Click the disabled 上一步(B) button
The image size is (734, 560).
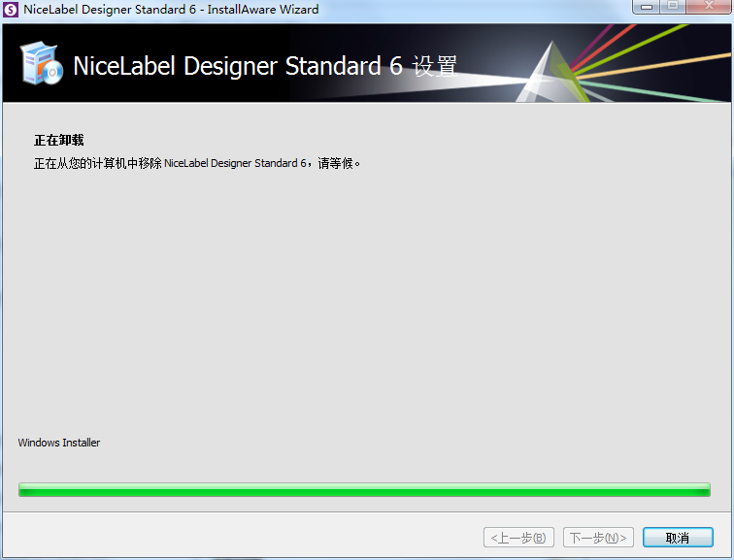point(518,537)
